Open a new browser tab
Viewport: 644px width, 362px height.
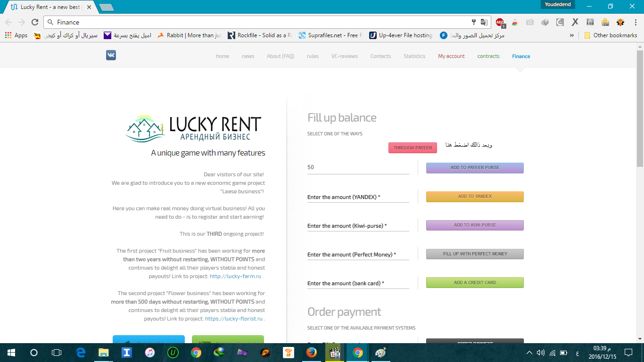pos(106,8)
